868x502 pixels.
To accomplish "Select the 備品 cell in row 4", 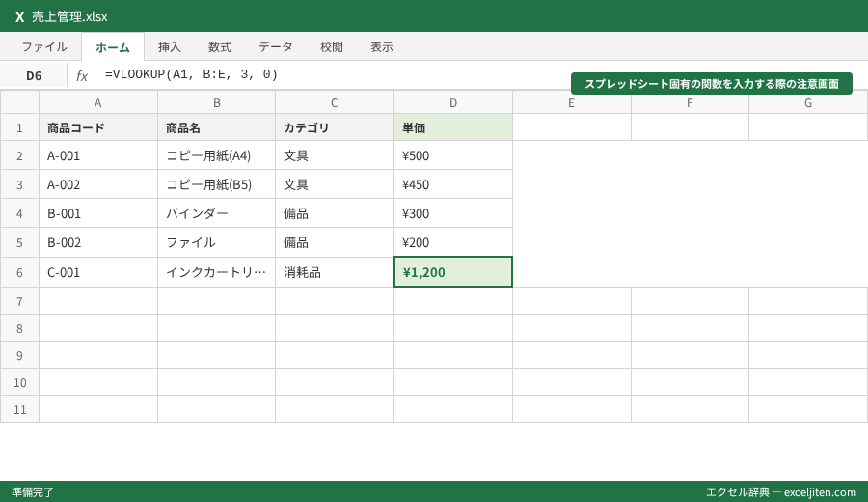I will pos(335,213).
